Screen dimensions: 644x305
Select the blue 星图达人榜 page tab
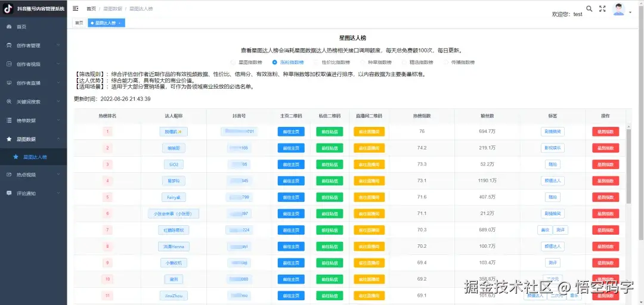click(x=106, y=23)
